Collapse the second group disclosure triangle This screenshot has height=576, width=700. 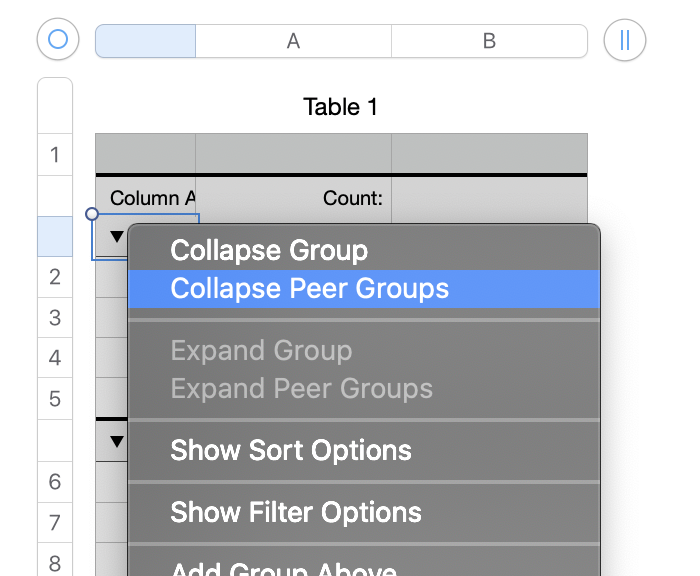coord(117,441)
